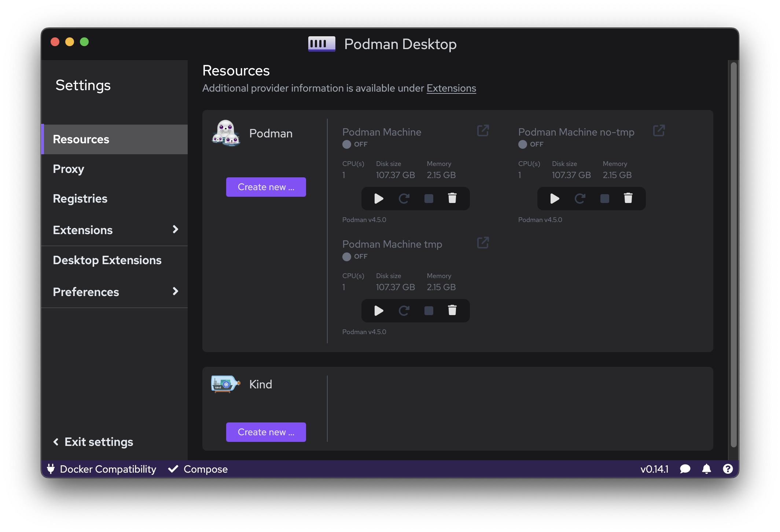Screen dimensions: 780x532
Task: Select Resources in settings sidebar
Action: coord(115,139)
